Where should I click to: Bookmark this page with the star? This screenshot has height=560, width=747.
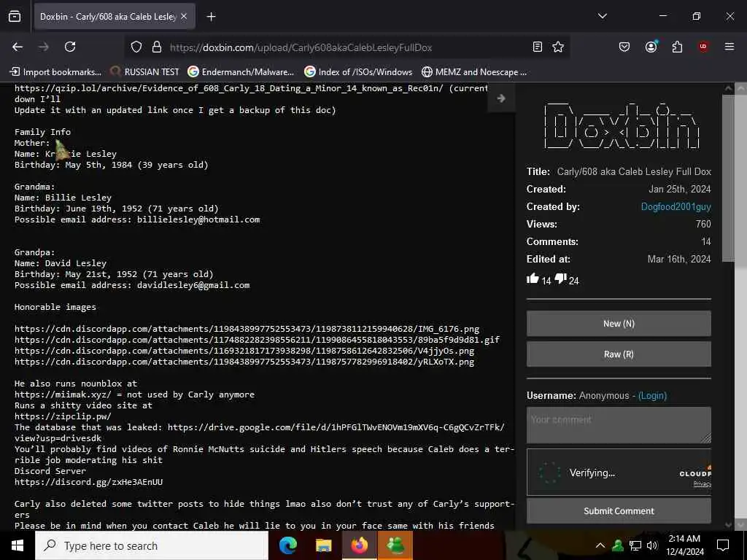pyautogui.click(x=558, y=47)
